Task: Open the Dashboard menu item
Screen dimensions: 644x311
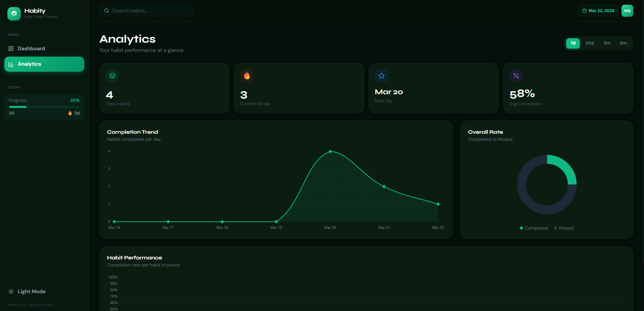Action: click(x=31, y=49)
